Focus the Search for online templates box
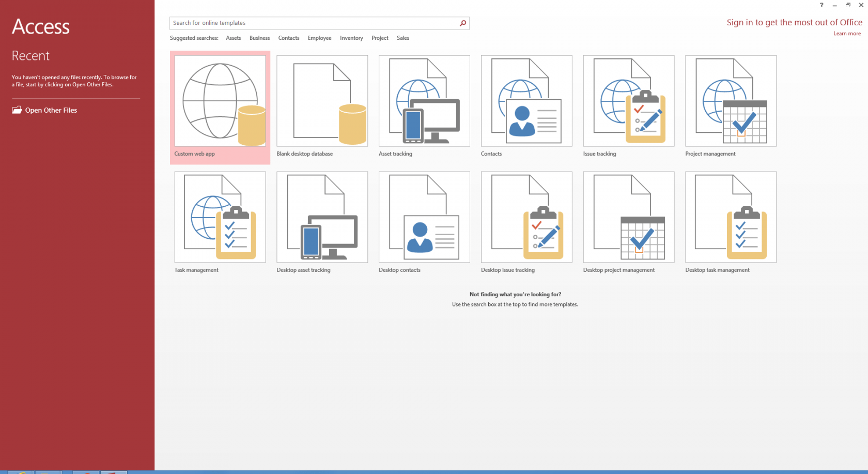 319,23
